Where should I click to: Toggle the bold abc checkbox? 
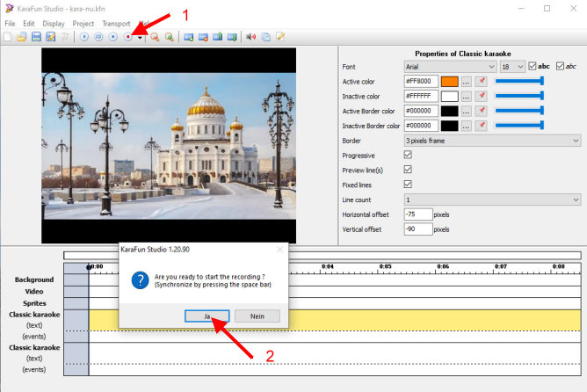tap(533, 66)
